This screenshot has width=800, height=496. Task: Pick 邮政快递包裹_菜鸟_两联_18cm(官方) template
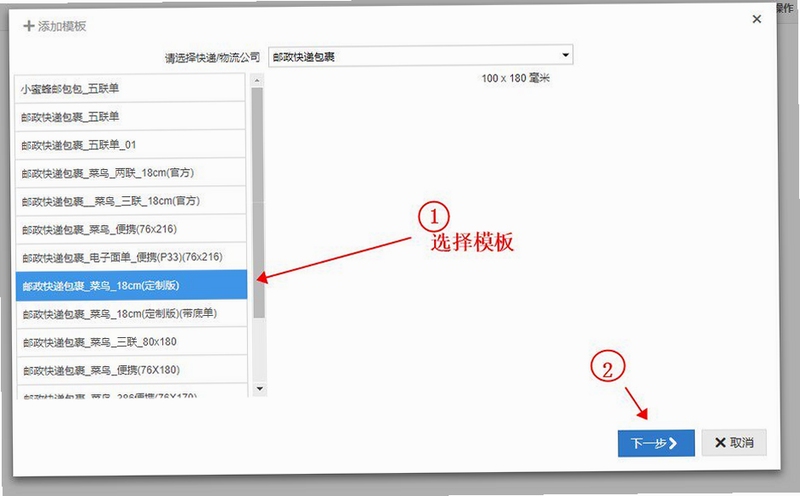click(131, 173)
